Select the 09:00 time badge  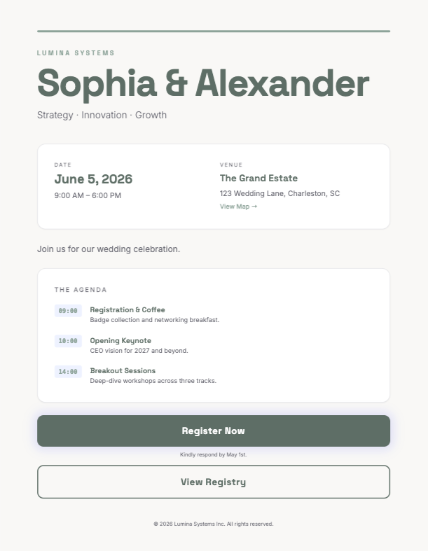(x=68, y=311)
